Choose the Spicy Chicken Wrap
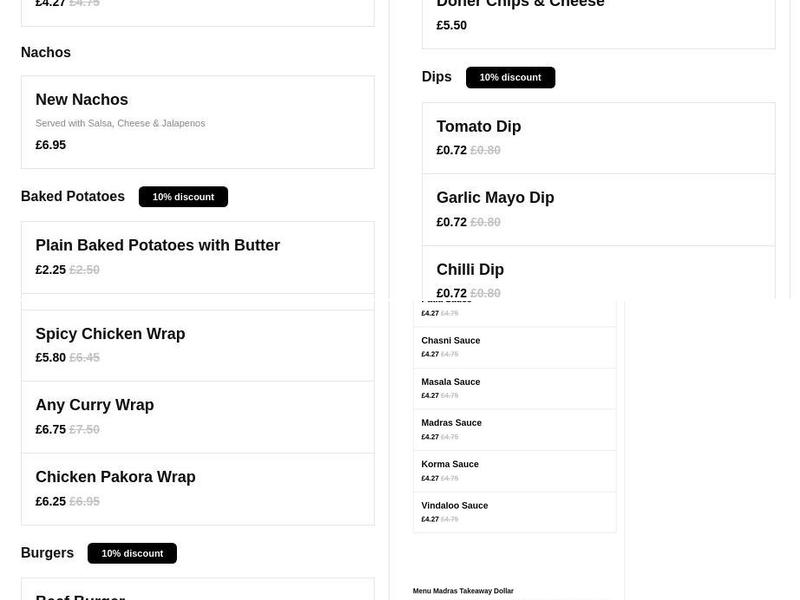Image resolution: width=800 pixels, height=600 pixels. 197,345
